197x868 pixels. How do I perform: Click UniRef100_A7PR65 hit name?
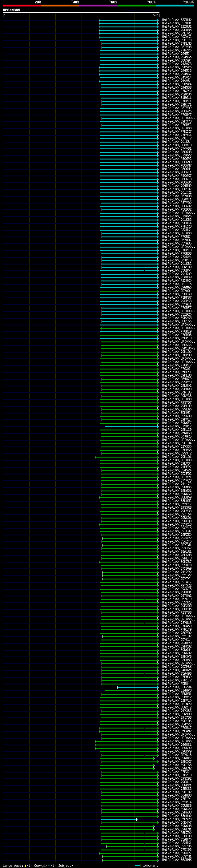click(176, 450)
